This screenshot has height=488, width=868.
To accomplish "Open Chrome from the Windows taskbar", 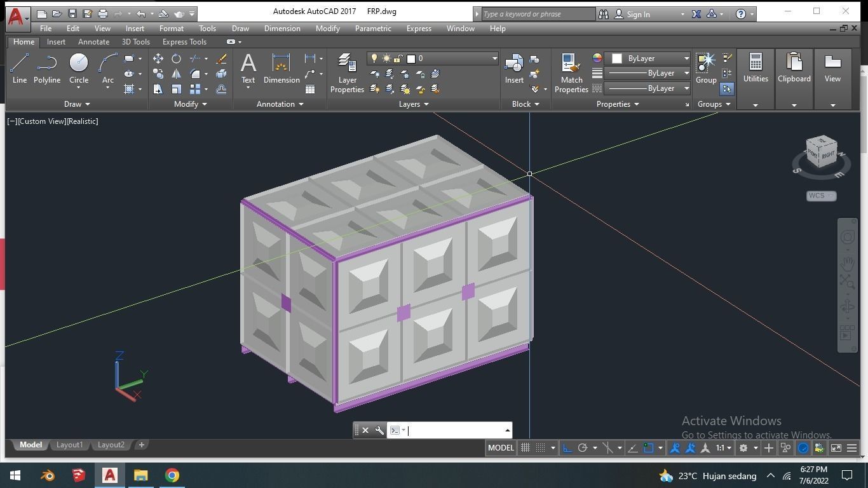I will (x=172, y=475).
